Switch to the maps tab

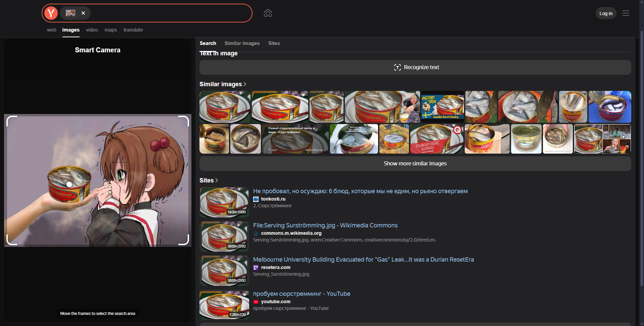[x=111, y=30]
